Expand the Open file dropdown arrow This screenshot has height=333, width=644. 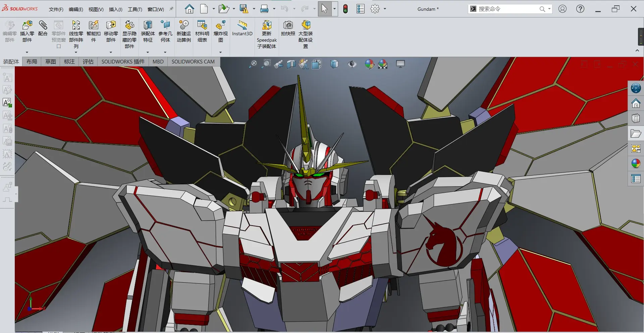click(234, 9)
